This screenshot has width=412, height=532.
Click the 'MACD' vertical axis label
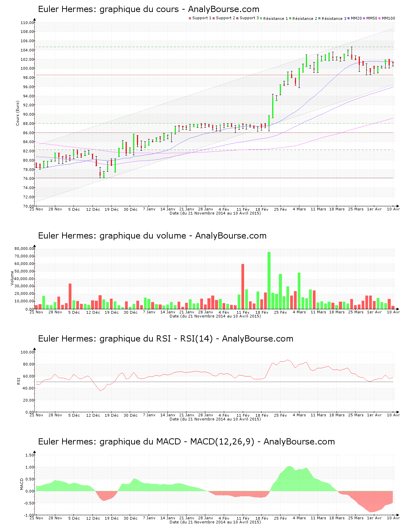pyautogui.click(x=22, y=484)
